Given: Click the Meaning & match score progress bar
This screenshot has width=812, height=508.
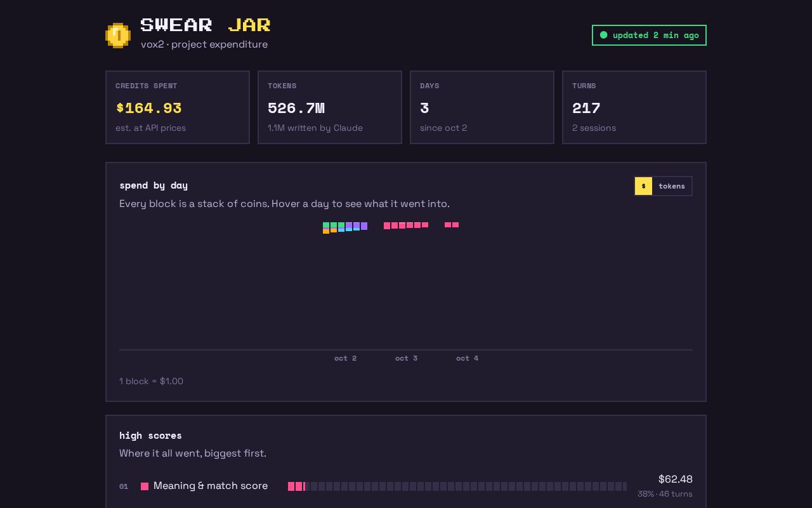Looking at the screenshot, I should [457, 486].
